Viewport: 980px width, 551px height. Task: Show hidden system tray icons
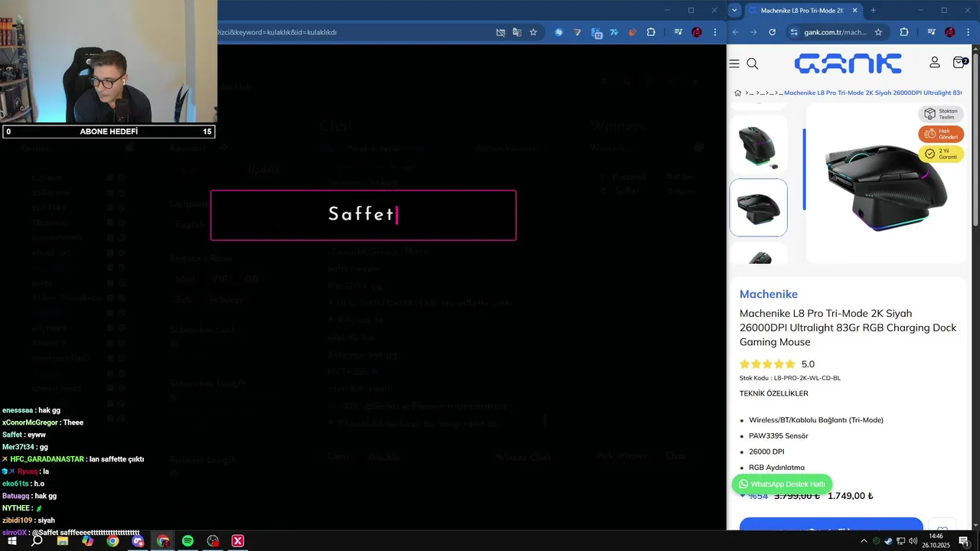(x=864, y=541)
